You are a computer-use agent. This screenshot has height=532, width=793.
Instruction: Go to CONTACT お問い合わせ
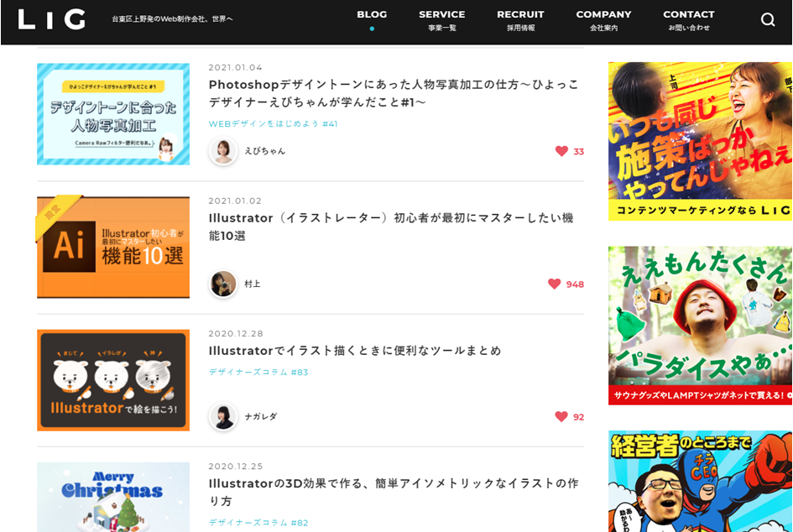689,20
